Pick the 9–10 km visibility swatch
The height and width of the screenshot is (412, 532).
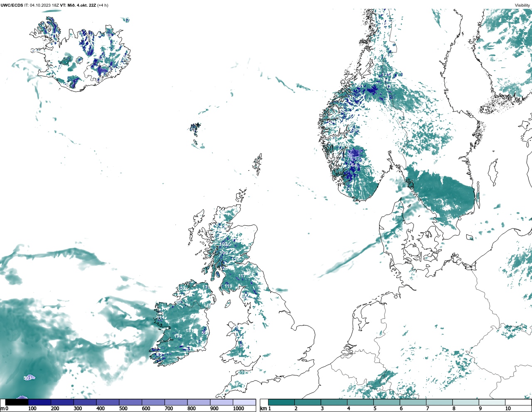[x=492, y=402]
